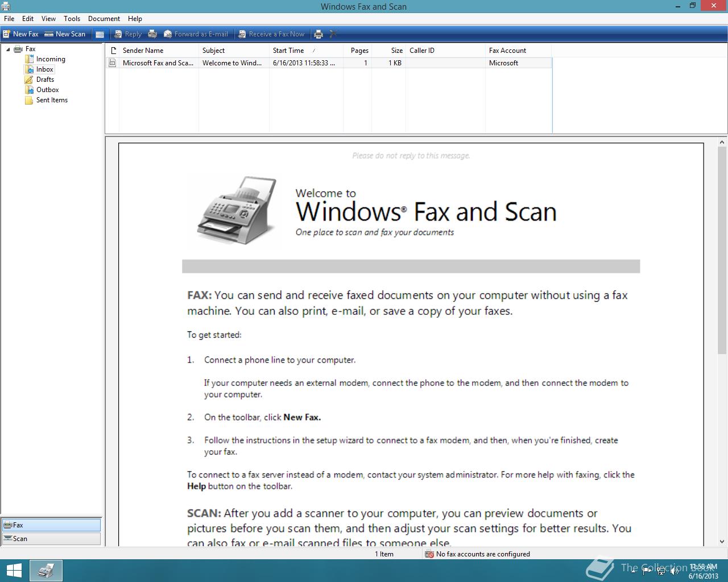Click the fax account blocked status icon

pyautogui.click(x=429, y=554)
